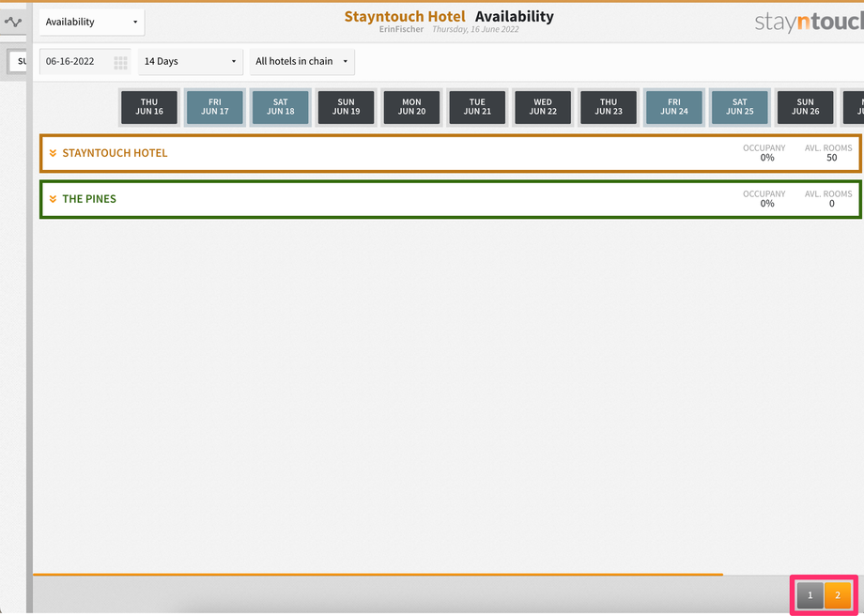Image resolution: width=864 pixels, height=616 pixels.
Task: Click the 06-16-2022 date field
Action: (85, 61)
